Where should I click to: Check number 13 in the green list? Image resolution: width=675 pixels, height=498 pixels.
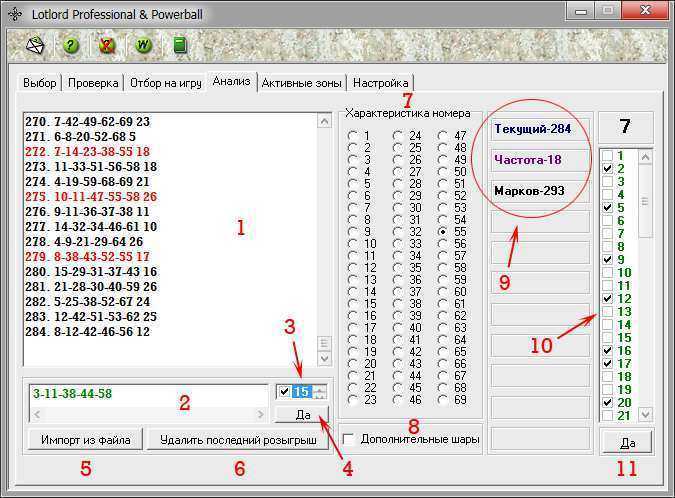click(607, 312)
